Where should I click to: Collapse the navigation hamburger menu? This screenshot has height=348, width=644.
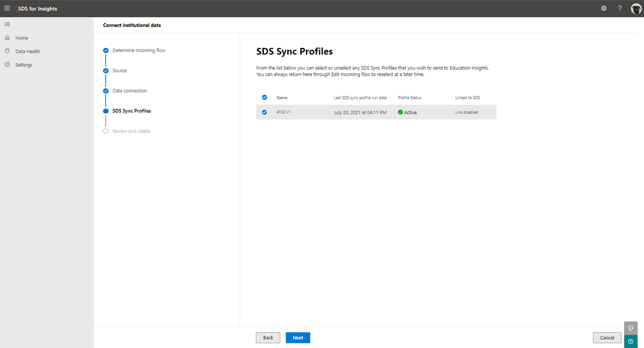point(7,24)
